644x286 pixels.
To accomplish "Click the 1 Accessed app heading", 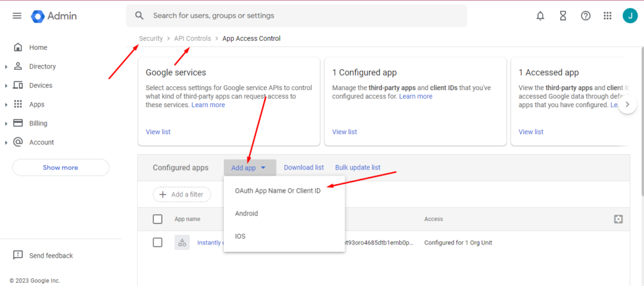I will (548, 72).
